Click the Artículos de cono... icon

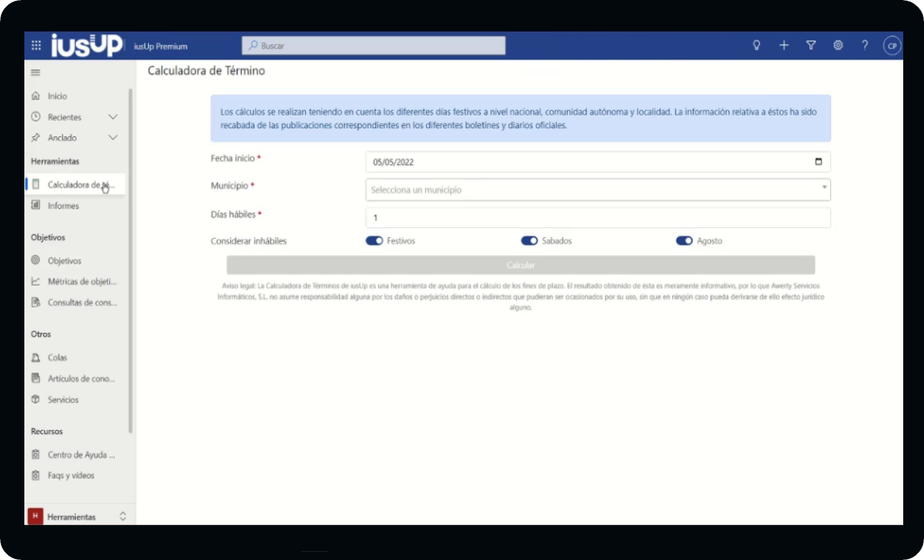[x=36, y=378]
